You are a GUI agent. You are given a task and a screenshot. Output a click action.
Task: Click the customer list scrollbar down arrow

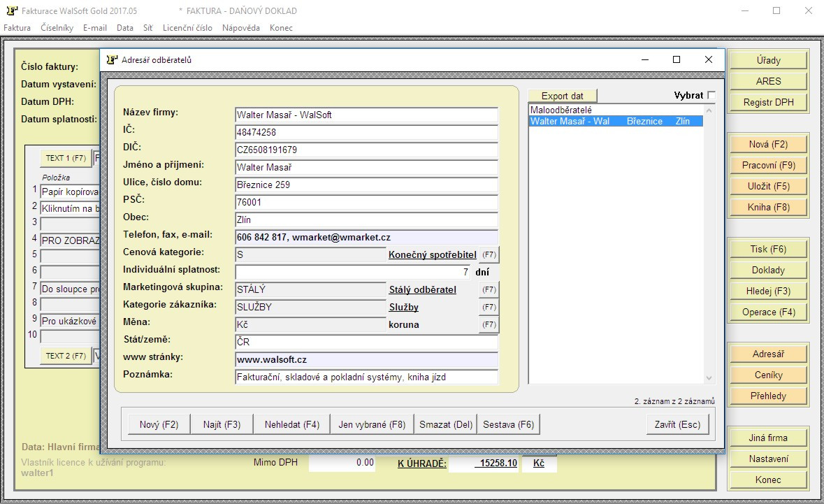709,378
